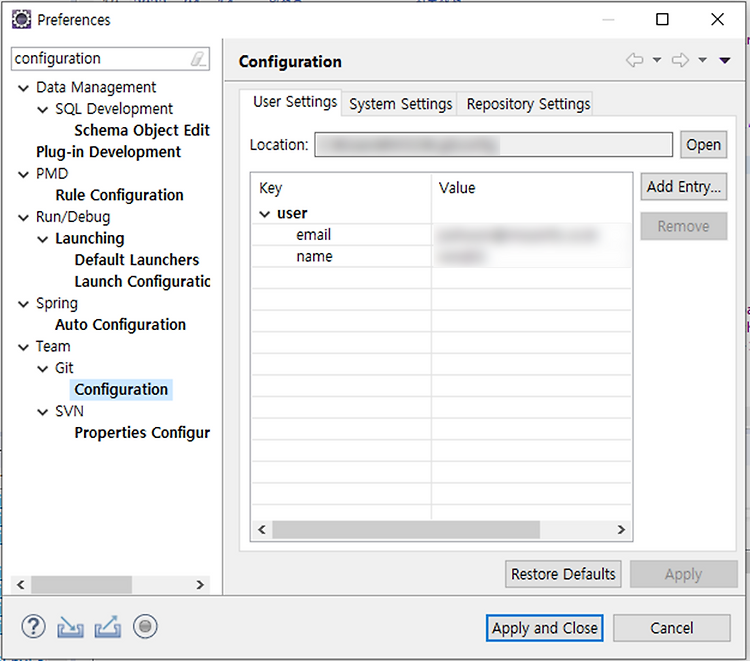Click the tree scroll right arrow
The height and width of the screenshot is (661, 750).
coord(200,585)
